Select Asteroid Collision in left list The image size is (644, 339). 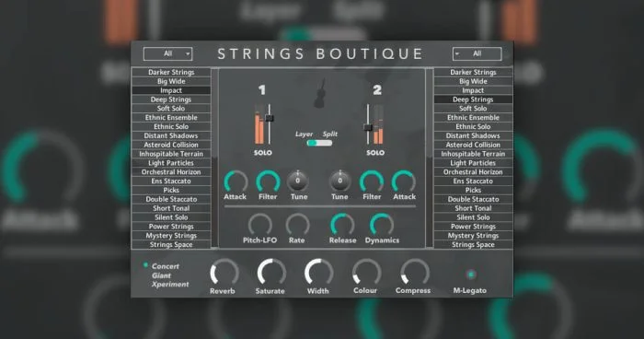point(171,145)
